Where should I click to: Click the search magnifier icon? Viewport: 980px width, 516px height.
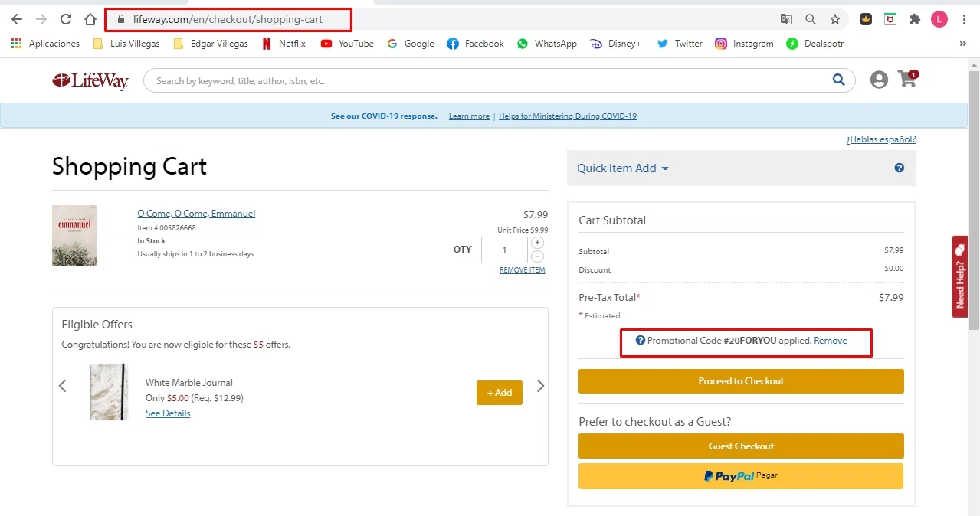[x=840, y=80]
